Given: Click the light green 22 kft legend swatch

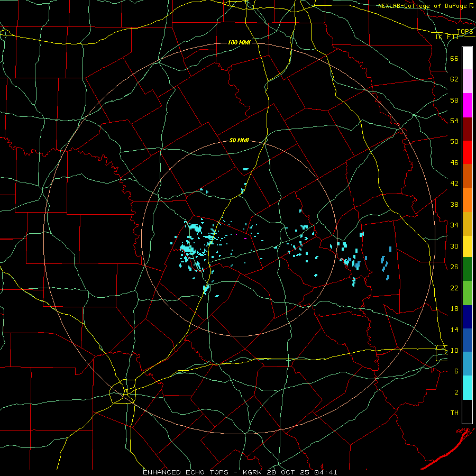Looking at the screenshot, I should coord(467,292).
